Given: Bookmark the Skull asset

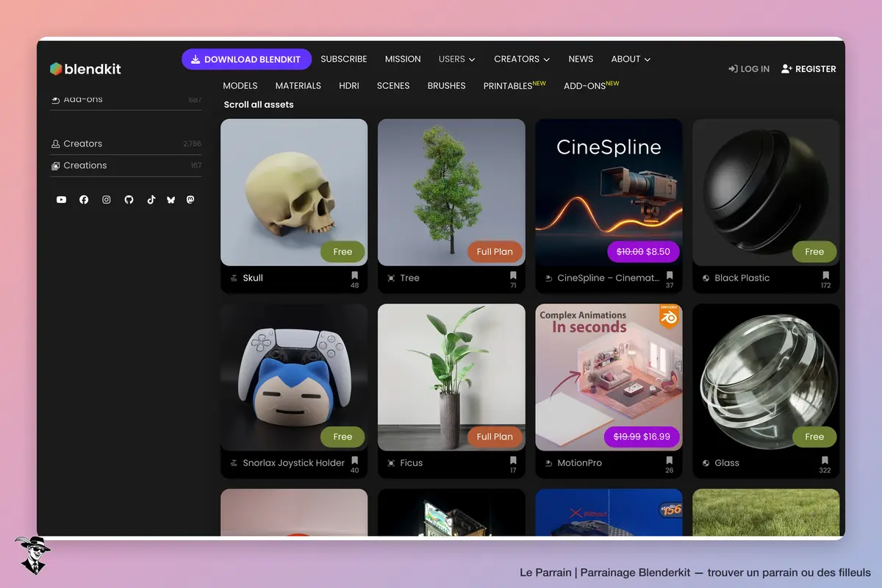Looking at the screenshot, I should tap(354, 276).
